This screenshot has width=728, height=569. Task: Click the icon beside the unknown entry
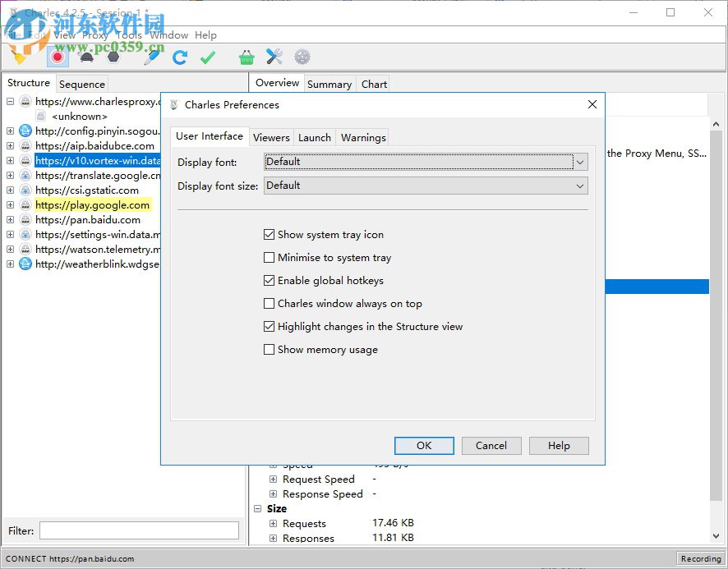point(41,116)
